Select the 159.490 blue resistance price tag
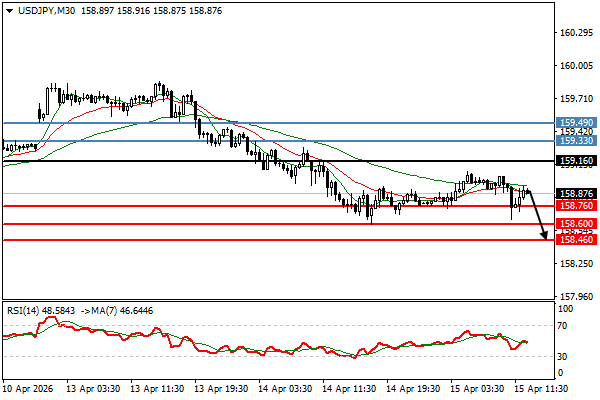 [577, 123]
